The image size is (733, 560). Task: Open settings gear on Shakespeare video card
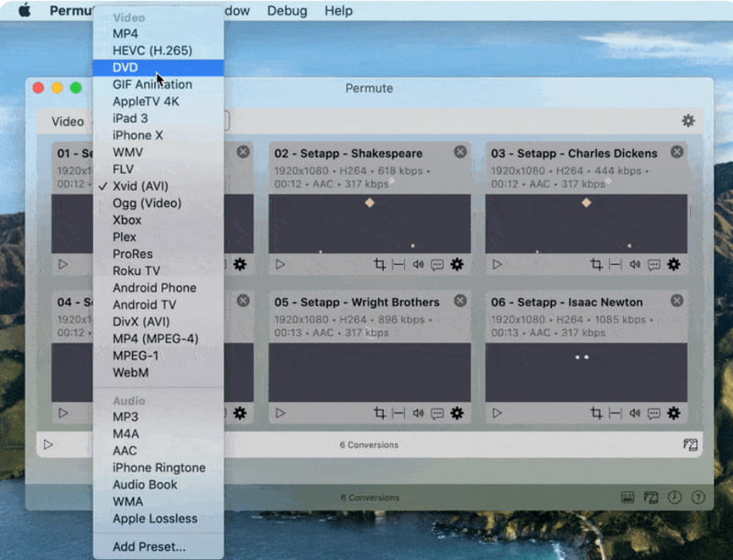tap(456, 264)
